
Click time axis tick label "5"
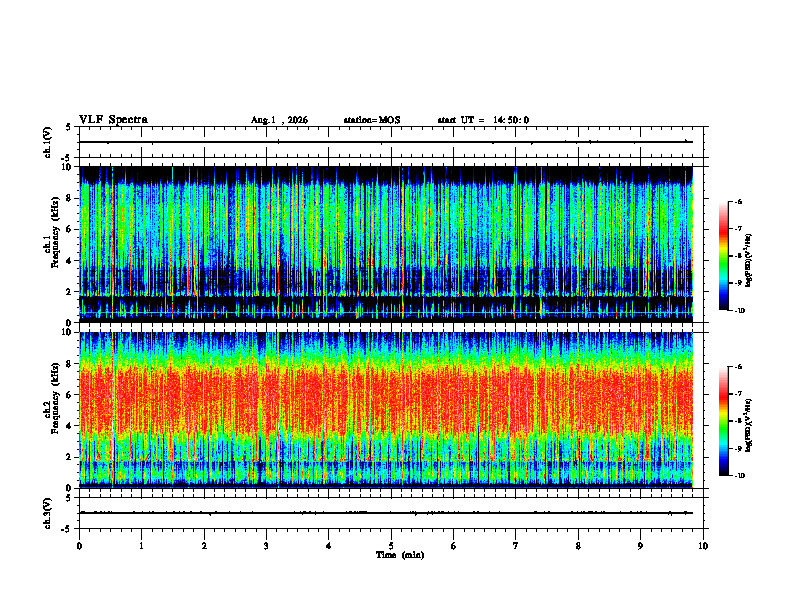point(391,546)
